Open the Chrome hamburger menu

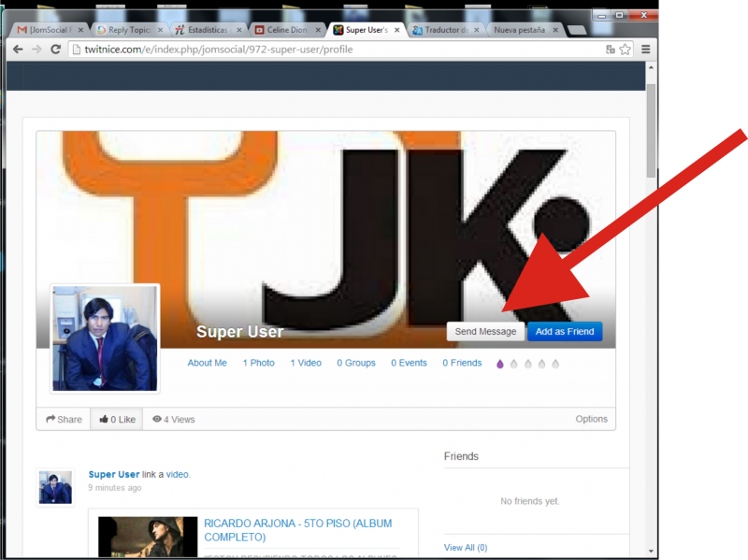click(645, 50)
